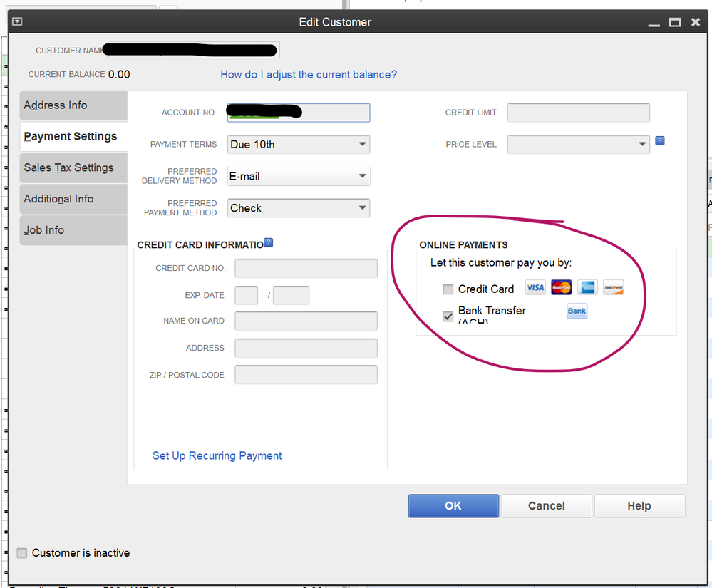Click the OK button
The image size is (712, 588).
453,506
